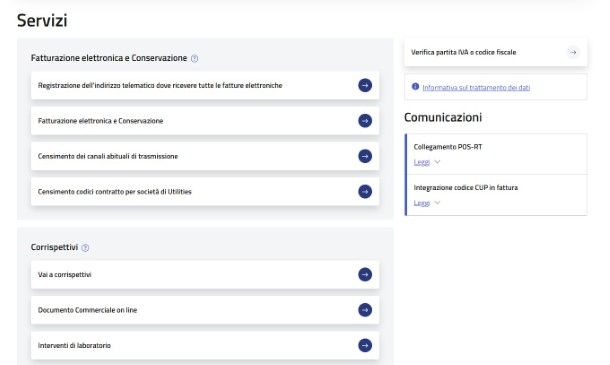The height and width of the screenshot is (365, 610).
Task: Open Informativa sul trattamento dei dati link
Action: pyautogui.click(x=476, y=88)
